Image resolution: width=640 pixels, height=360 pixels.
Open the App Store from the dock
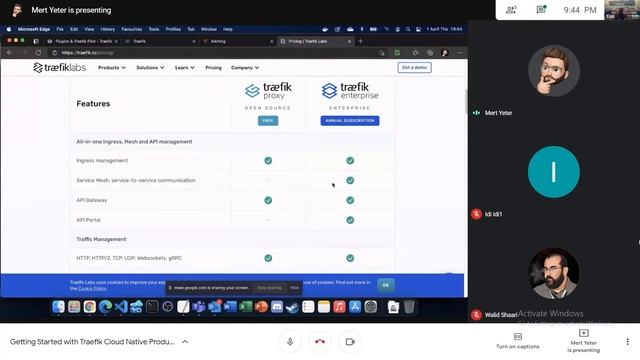(x=355, y=307)
